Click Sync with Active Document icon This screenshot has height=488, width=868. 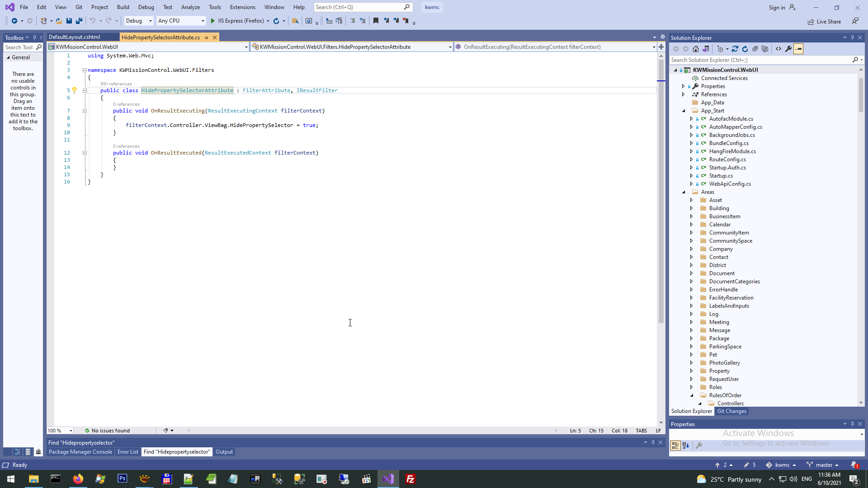pos(735,49)
